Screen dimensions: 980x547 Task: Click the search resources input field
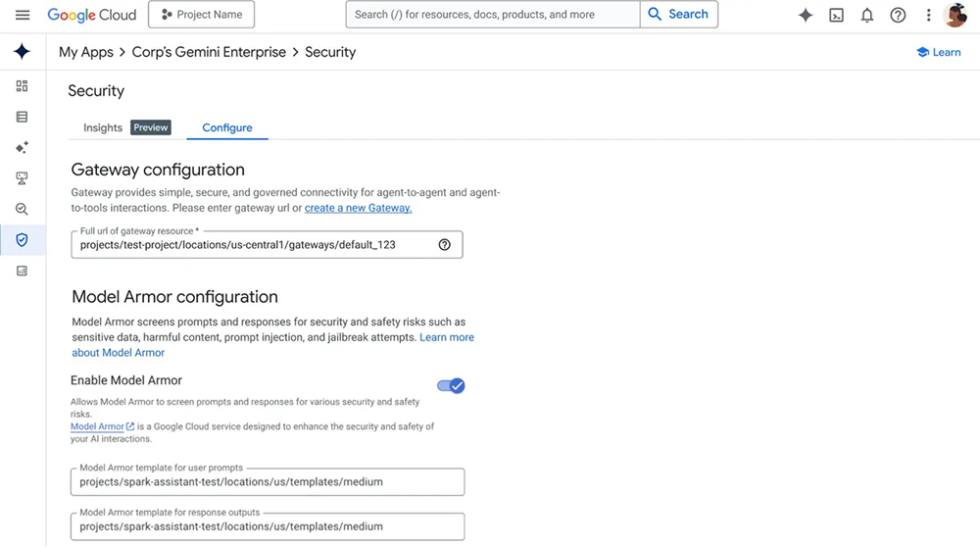493,15
